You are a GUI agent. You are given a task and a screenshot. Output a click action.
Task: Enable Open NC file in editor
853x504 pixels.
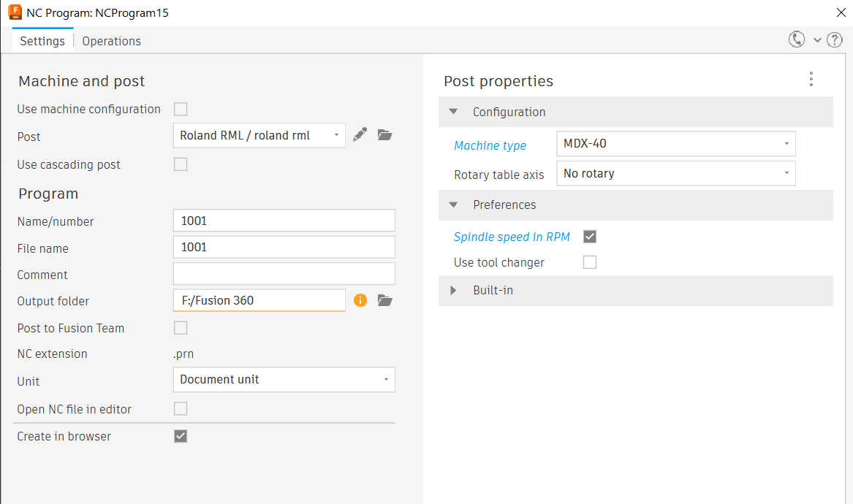point(181,408)
